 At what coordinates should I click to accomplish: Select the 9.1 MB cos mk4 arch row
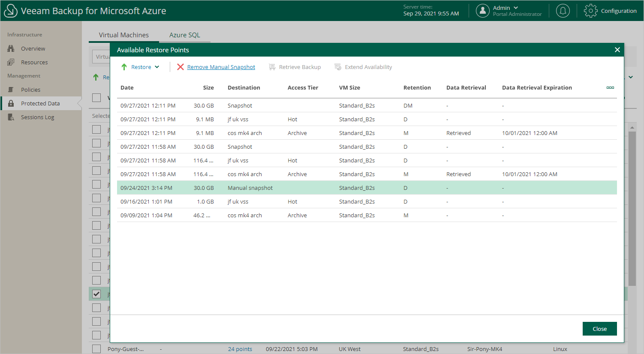point(367,133)
